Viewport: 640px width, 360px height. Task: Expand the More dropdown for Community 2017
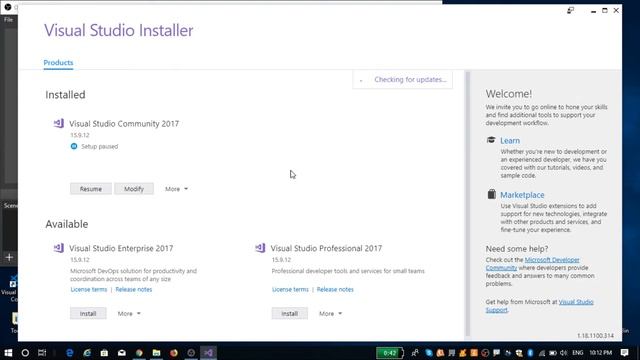[176, 189]
